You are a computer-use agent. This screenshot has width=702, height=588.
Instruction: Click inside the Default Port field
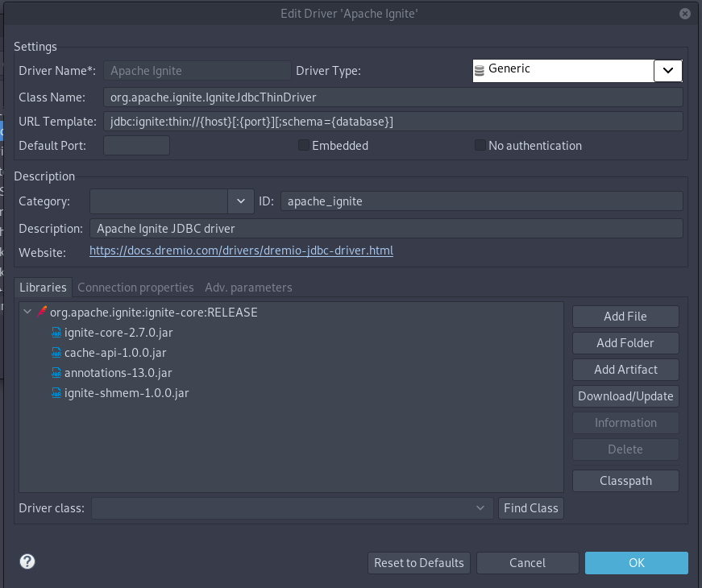[135, 145]
